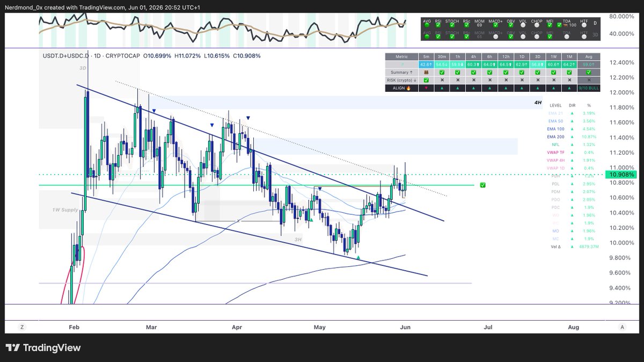Toggle the OBV checkbox in the 3D row
This screenshot has width=644, height=362.
point(510,37)
